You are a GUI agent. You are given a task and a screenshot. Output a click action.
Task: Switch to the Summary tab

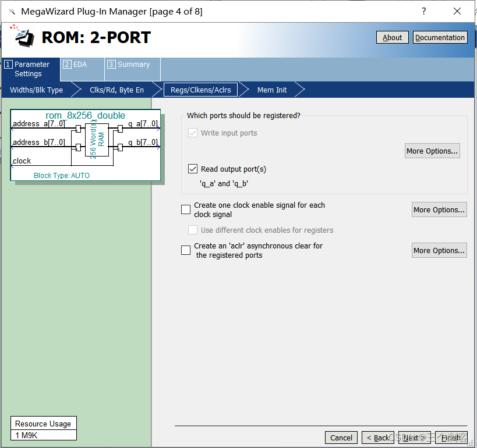tap(132, 69)
